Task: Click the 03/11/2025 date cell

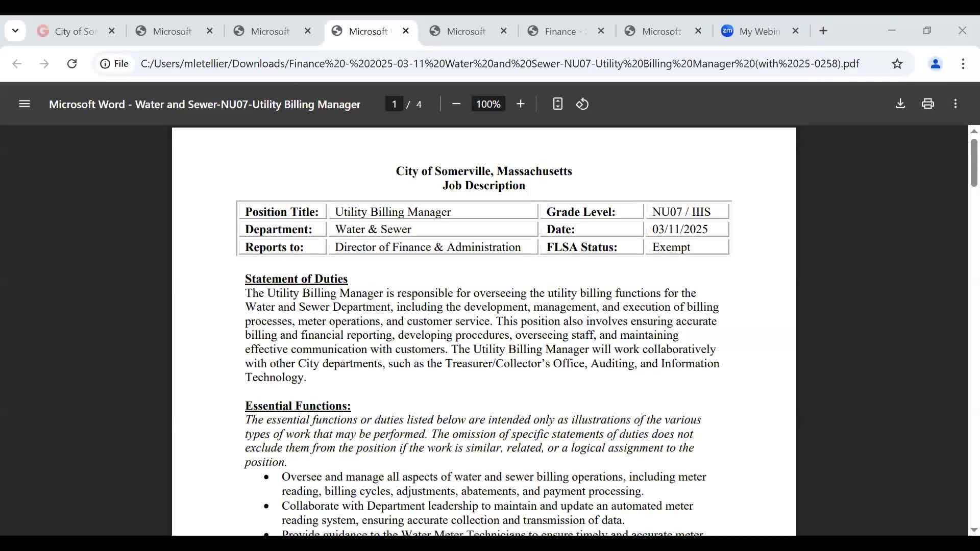Action: (687, 229)
